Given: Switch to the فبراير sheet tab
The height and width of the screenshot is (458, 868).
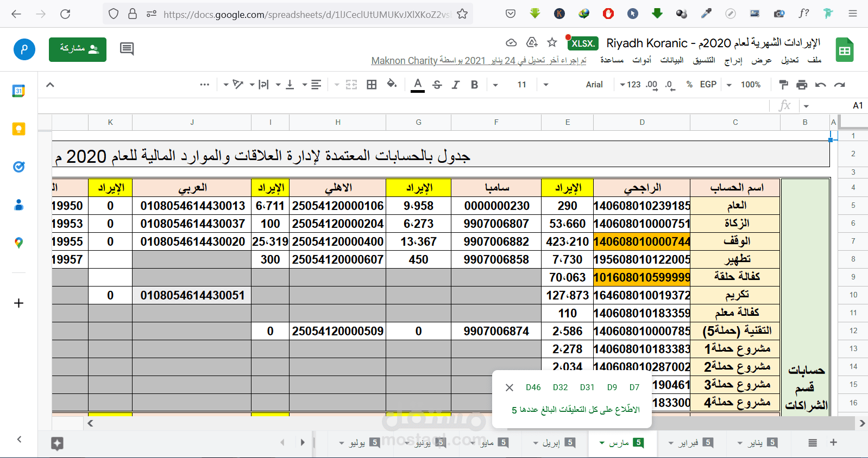Looking at the screenshot, I should pyautogui.click(x=691, y=443).
